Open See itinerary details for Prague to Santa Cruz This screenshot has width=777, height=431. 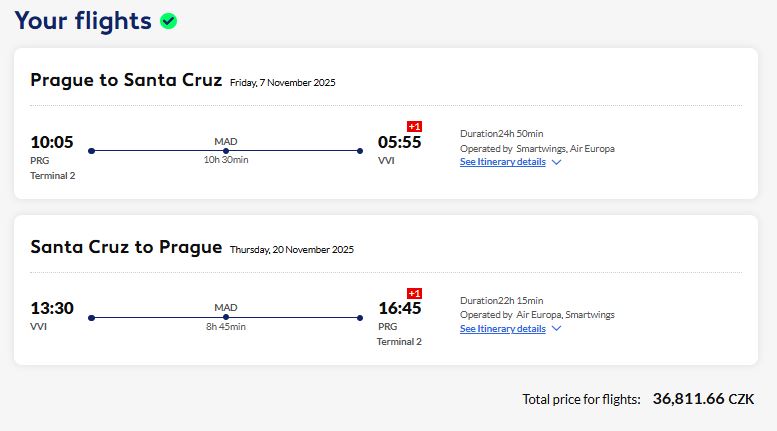point(503,162)
